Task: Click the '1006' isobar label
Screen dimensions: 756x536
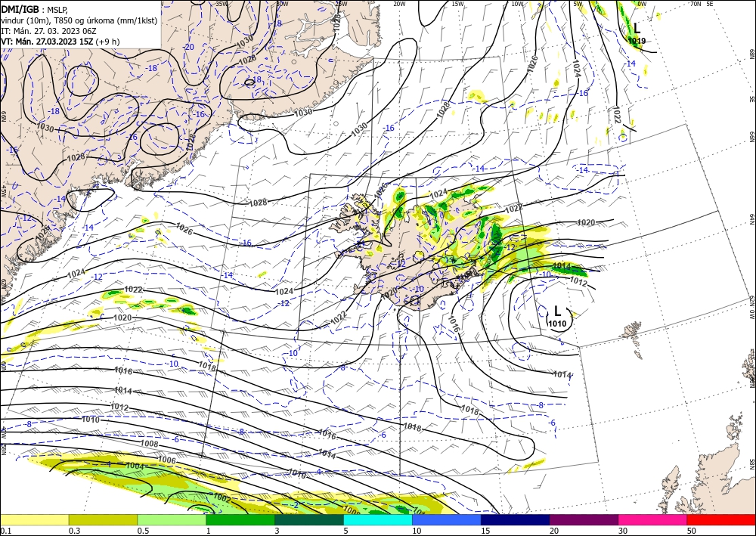Action: click(x=167, y=460)
